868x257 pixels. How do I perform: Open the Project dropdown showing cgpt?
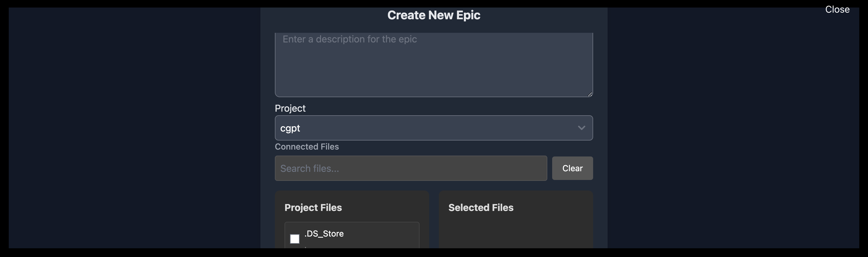click(x=434, y=128)
